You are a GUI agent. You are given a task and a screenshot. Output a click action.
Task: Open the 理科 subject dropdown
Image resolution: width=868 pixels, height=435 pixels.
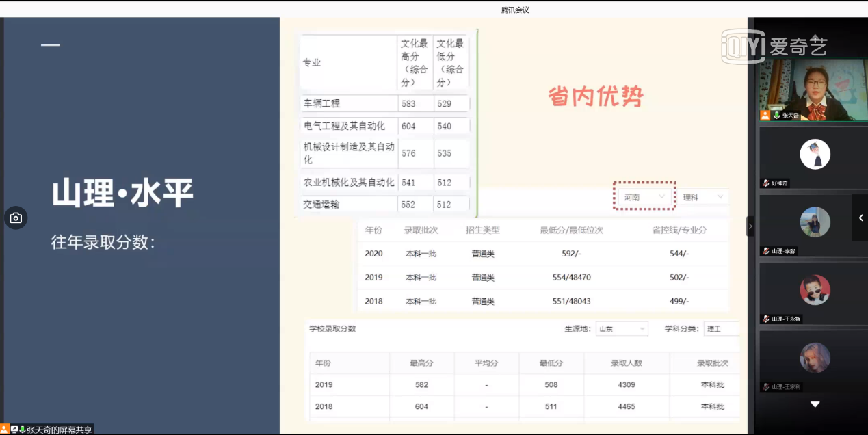702,197
